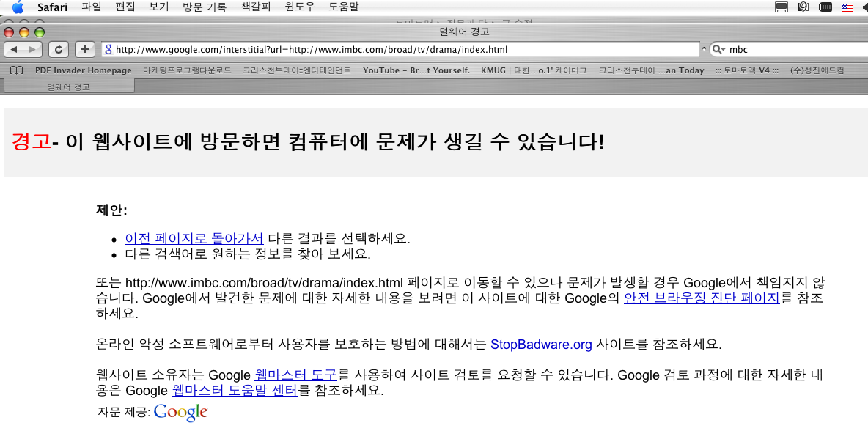Viewport: 868px width, 442px height.
Task: Expand the search magnifier dropdown
Action: 718,50
